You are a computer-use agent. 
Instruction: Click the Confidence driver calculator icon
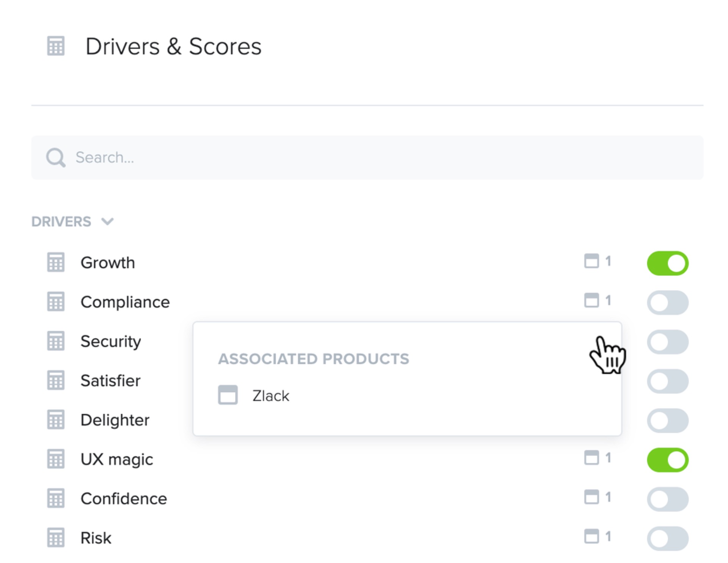click(x=56, y=499)
